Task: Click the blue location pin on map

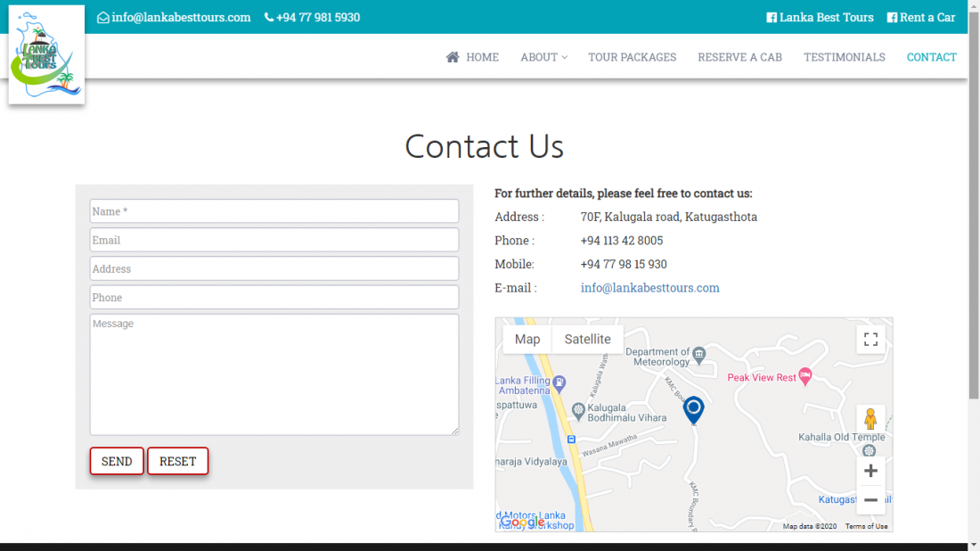Action: (693, 409)
